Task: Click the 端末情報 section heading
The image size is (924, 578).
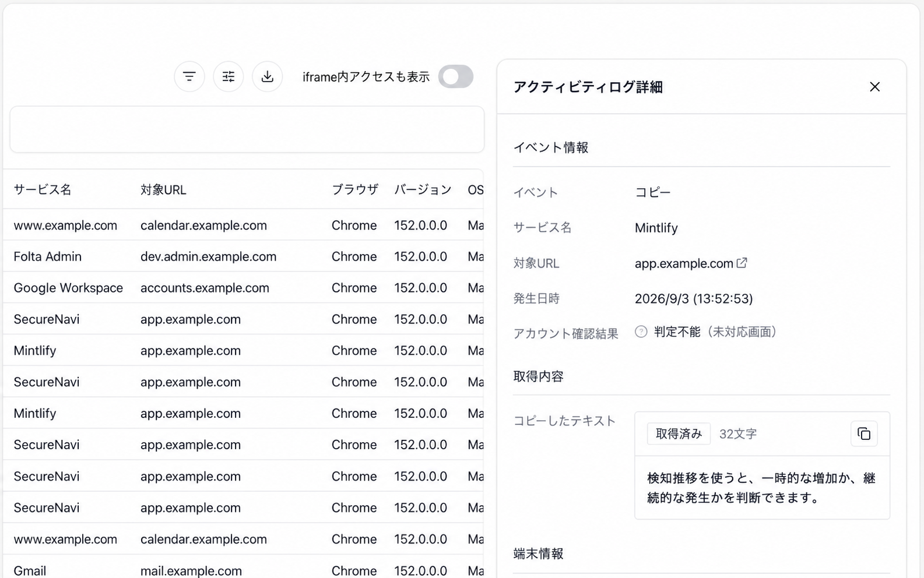Action: (538, 554)
